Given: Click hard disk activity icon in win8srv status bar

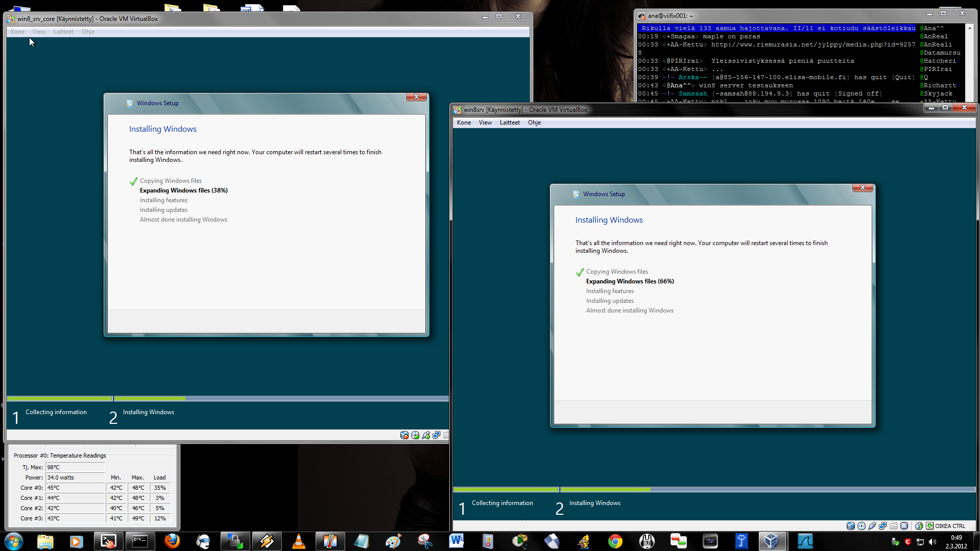Looking at the screenshot, I should (x=850, y=526).
